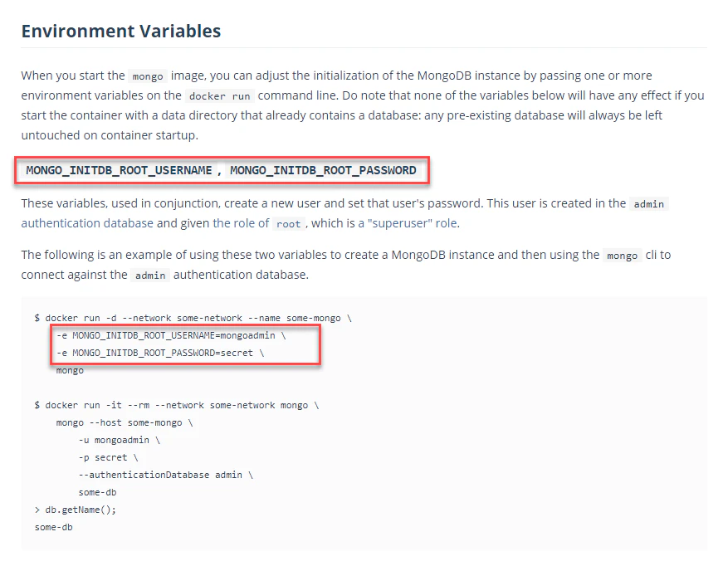Click the 'mongo' inline code in first paragraph
This screenshot has height=561, width=728.
148,76
